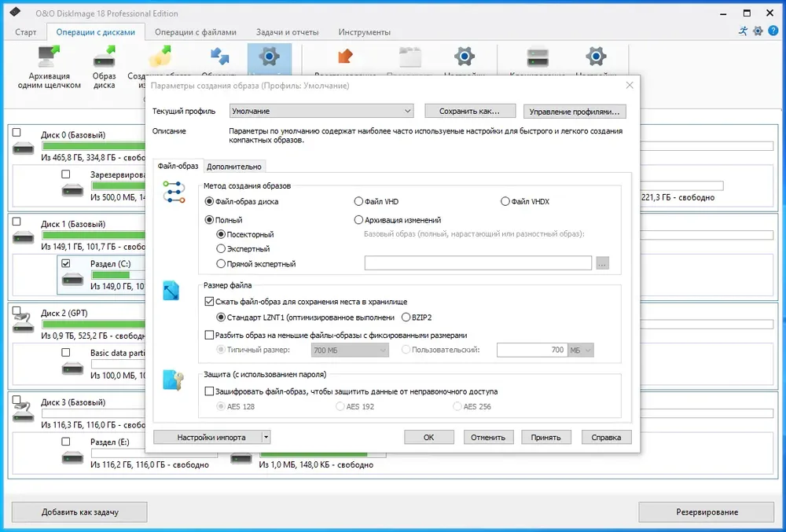Open the one-click archiving tool icon
The width and height of the screenshot is (786, 532).
[x=49, y=57]
